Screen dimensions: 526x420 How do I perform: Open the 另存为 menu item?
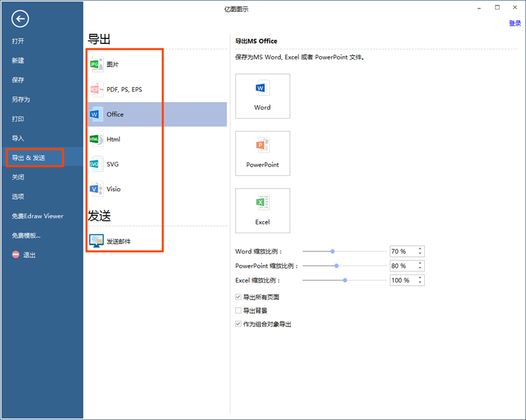21,100
